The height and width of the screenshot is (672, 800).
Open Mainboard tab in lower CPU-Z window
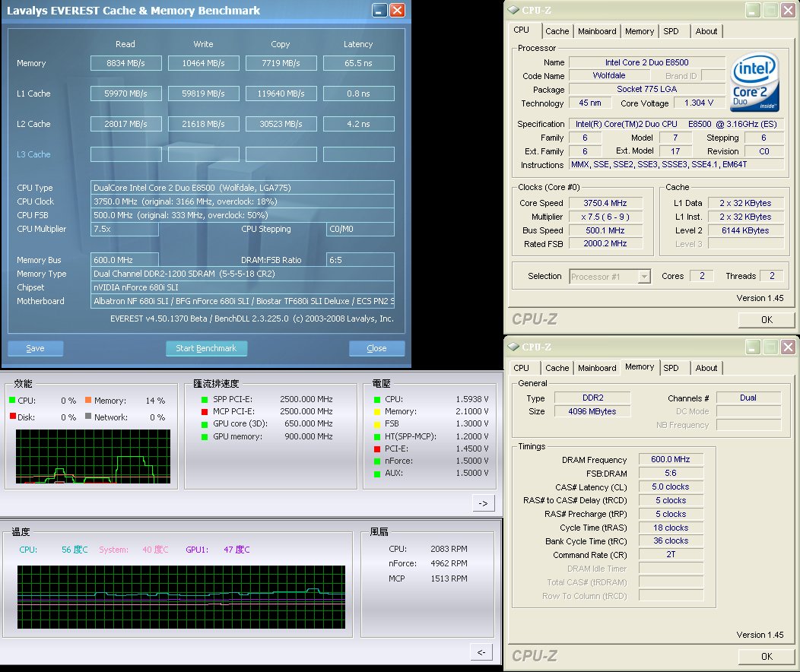[597, 368]
